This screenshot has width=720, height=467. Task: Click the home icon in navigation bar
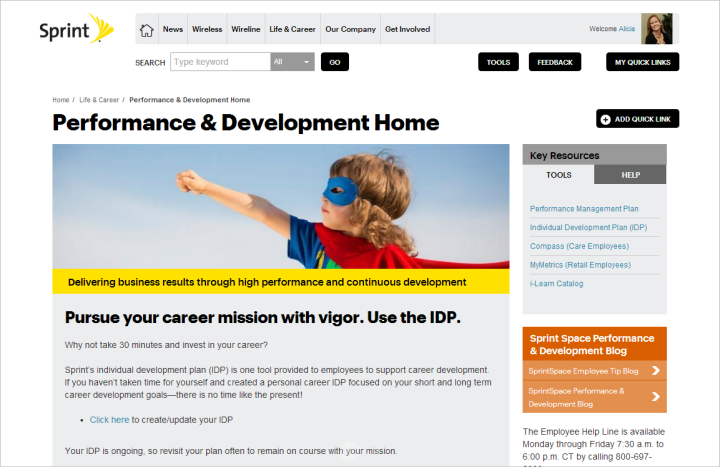(x=146, y=30)
